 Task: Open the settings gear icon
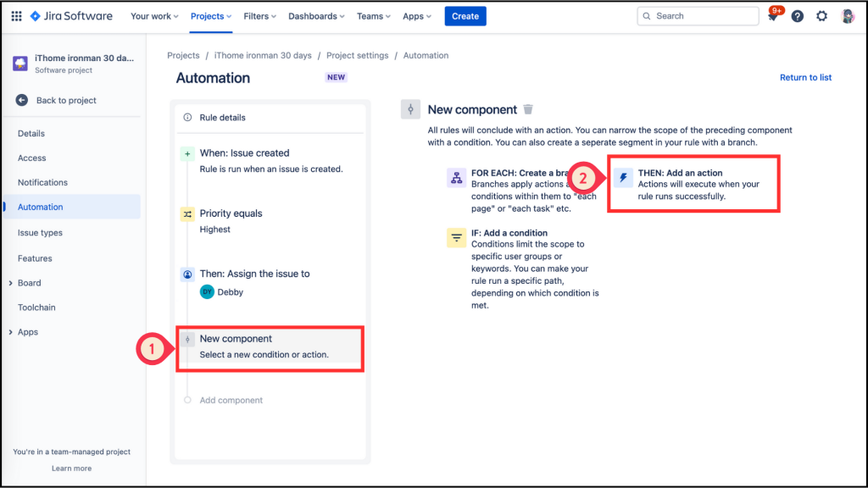822,16
